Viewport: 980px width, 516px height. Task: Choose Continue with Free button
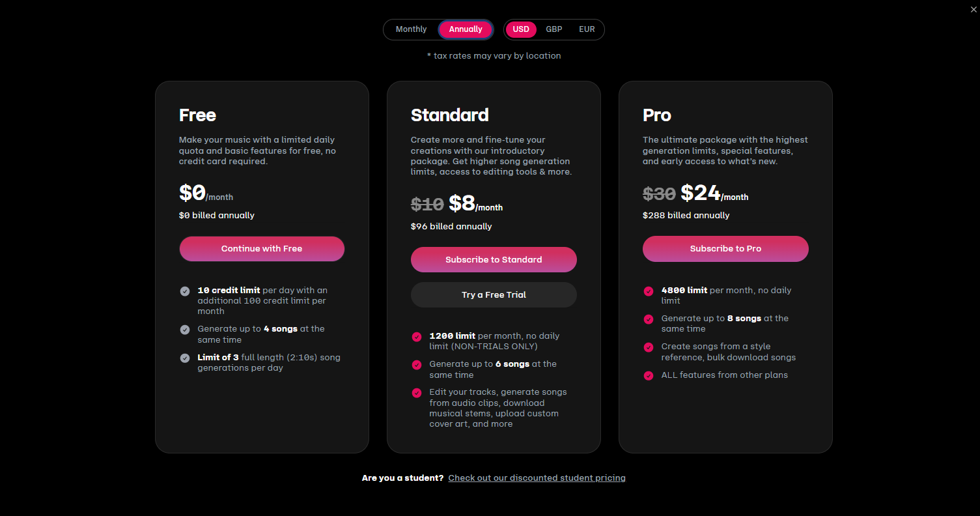[262, 249]
